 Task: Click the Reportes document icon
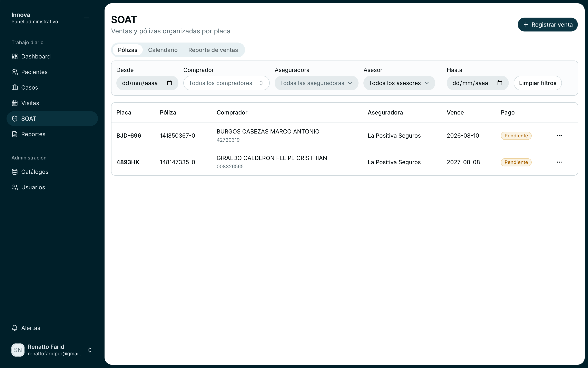[x=14, y=134]
